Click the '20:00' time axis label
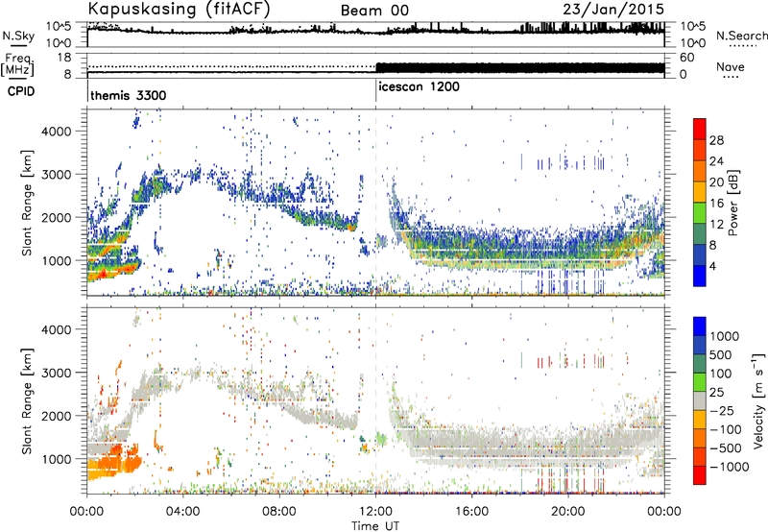 tap(567, 512)
